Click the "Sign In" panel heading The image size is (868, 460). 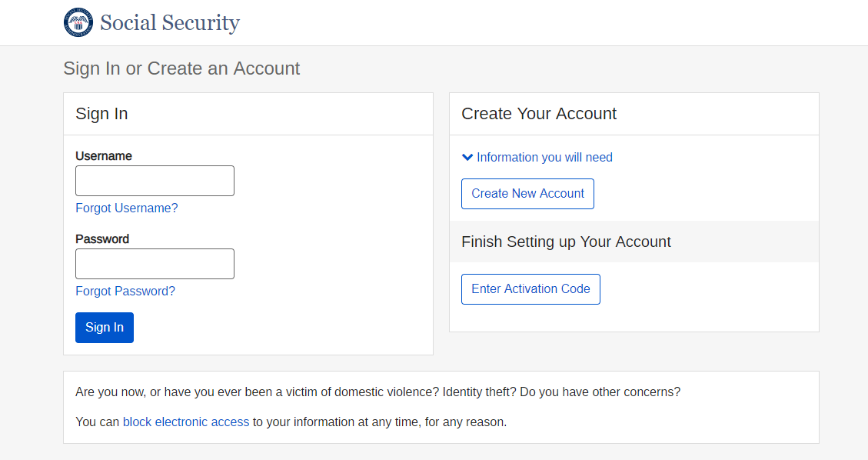coord(101,114)
